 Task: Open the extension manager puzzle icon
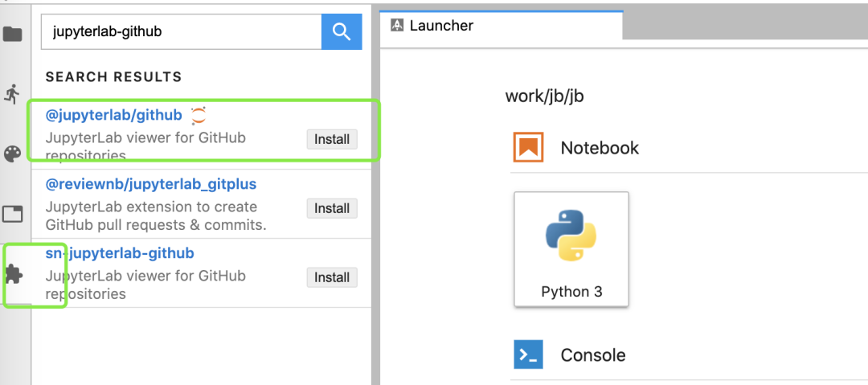(14, 275)
